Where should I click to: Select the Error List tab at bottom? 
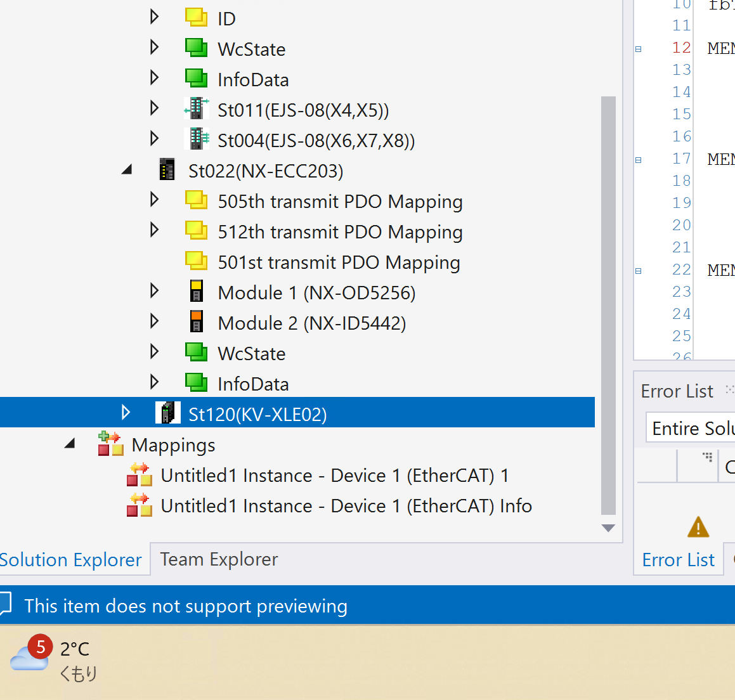click(x=678, y=560)
